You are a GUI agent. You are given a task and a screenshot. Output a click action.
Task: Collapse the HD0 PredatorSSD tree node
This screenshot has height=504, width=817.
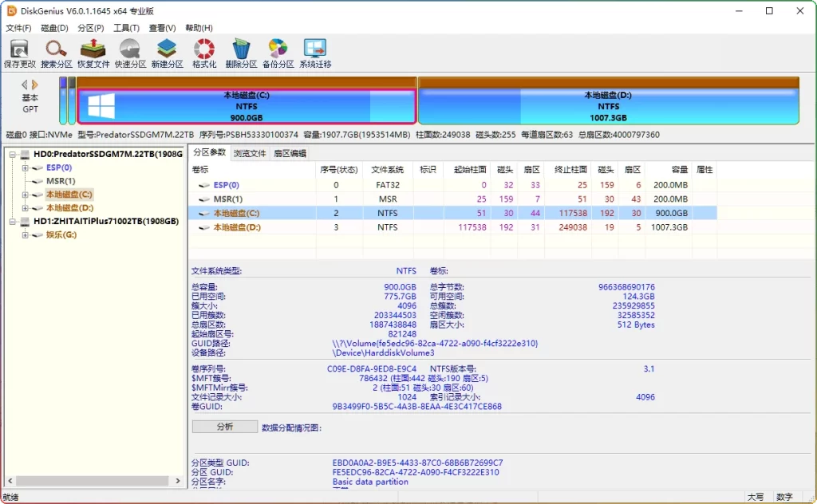tap(14, 154)
